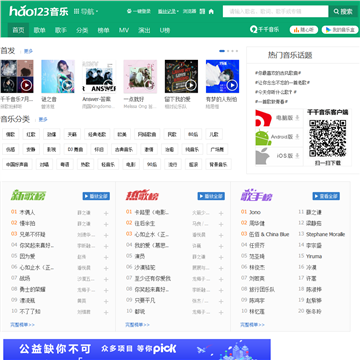This screenshot has width=360, height=360.
Task: Open 伍佰 & China Blue artist entry
Action: (269, 234)
